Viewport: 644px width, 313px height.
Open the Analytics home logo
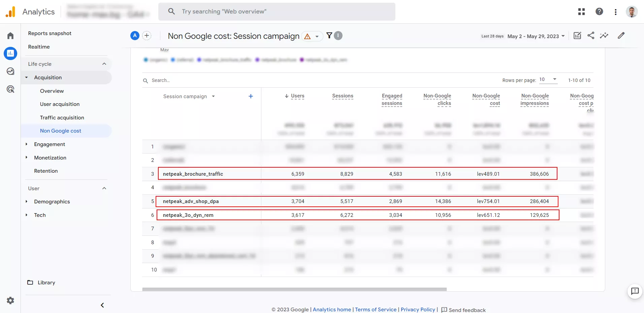click(10, 12)
